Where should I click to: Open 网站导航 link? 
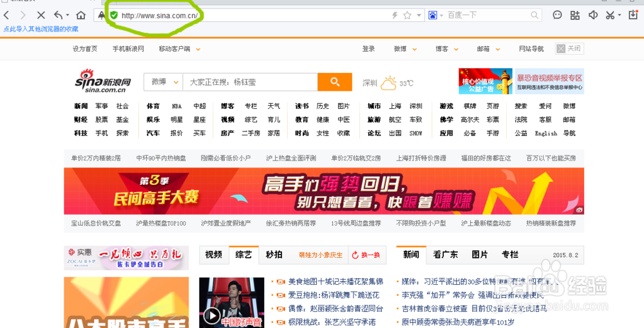point(531,49)
